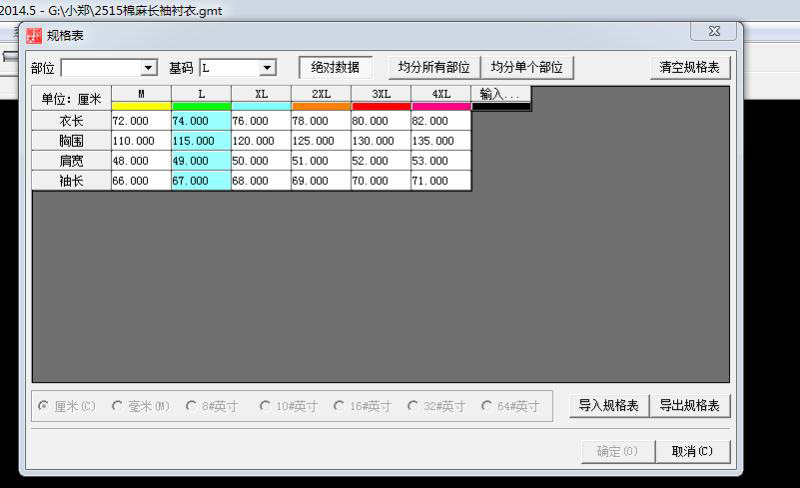This screenshot has height=488, width=800.
Task: Click highlighted cell 49.000
Action: point(202,161)
